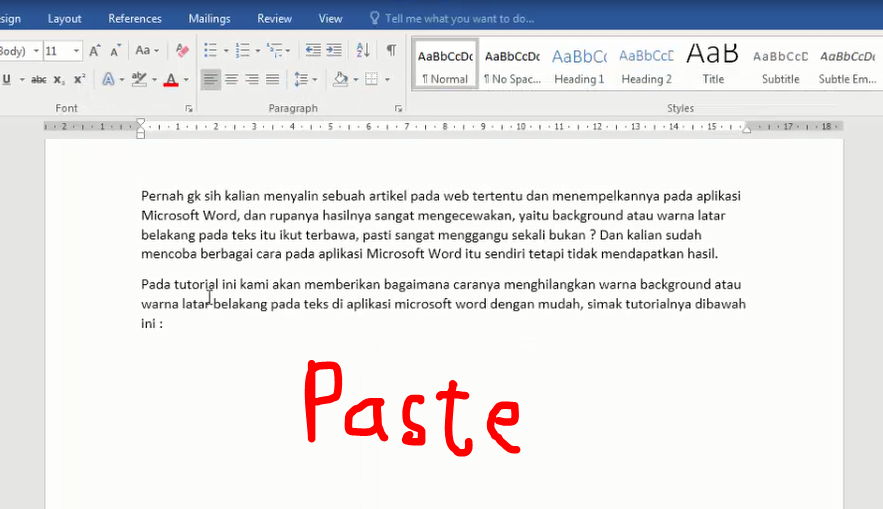Increase paragraph indent
This screenshot has width=883, height=509.
[x=334, y=51]
